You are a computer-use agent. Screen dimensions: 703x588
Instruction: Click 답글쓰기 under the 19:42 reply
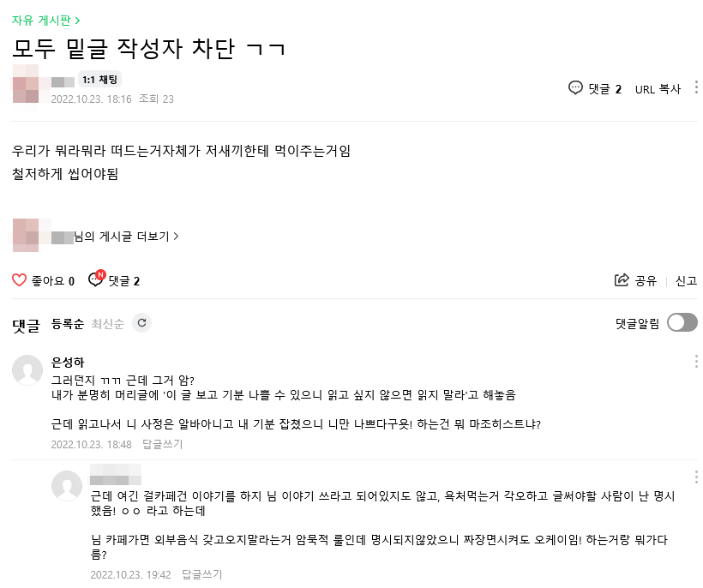coord(201,574)
